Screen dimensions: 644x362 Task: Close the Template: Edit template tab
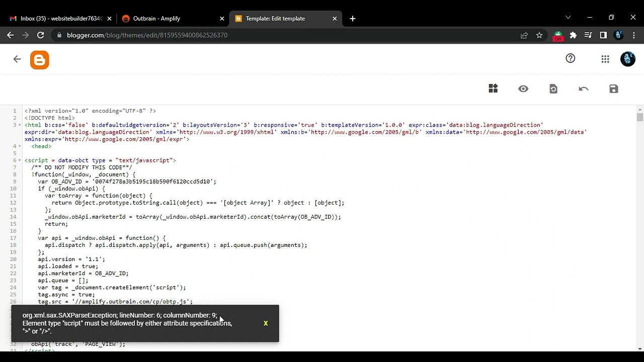point(335,19)
